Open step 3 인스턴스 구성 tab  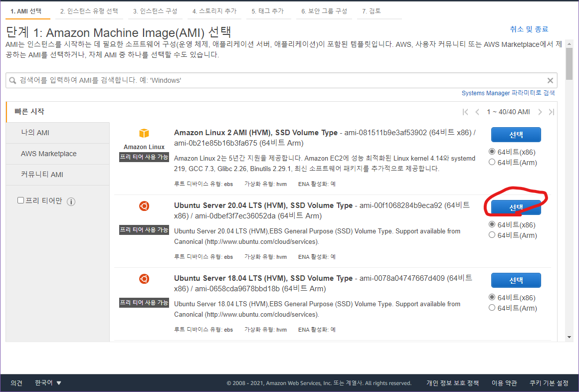[x=155, y=11]
